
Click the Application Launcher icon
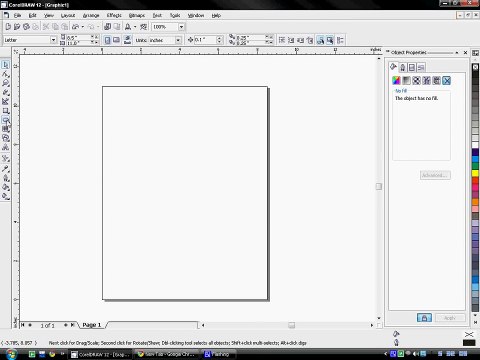pos(128,27)
